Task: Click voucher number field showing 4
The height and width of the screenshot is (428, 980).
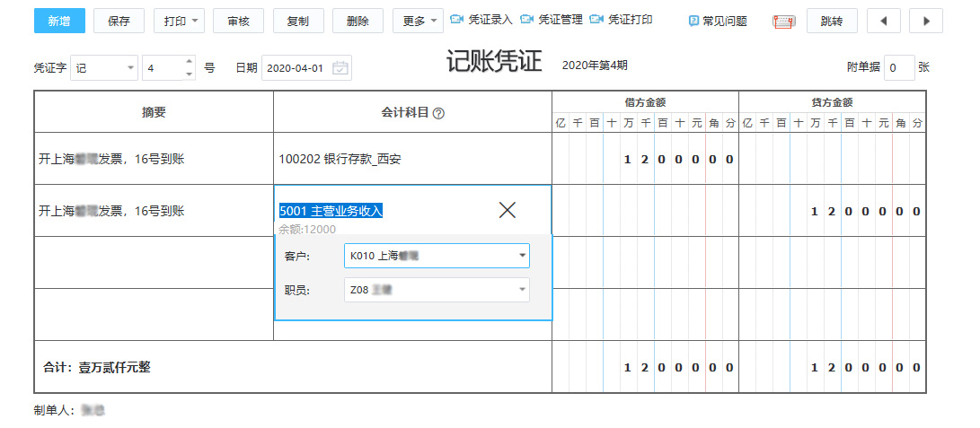Action: coord(163,68)
